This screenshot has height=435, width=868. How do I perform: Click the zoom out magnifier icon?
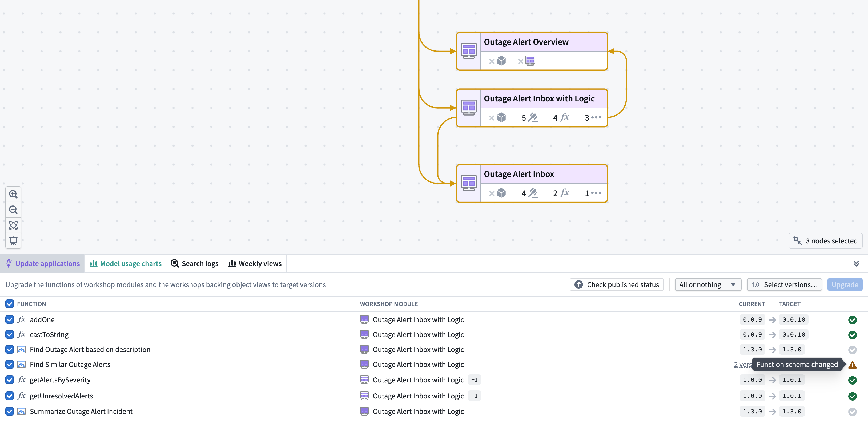point(13,210)
